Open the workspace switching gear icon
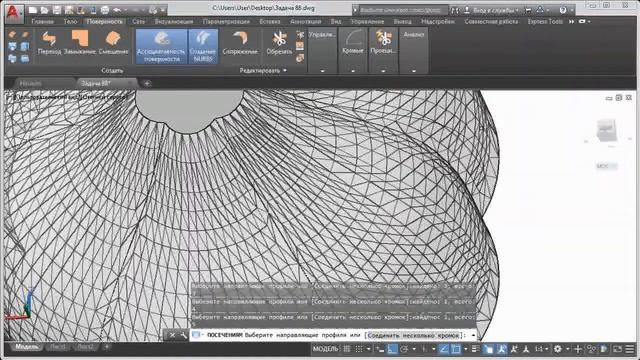 (558, 349)
